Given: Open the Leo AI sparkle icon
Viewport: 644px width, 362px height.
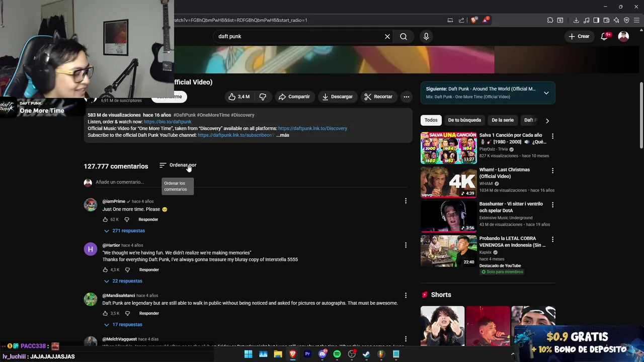Looking at the screenshot, I should coord(616,20).
